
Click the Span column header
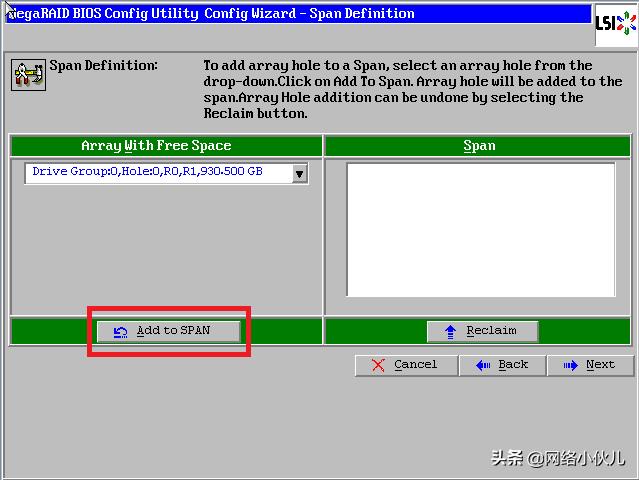[478, 146]
